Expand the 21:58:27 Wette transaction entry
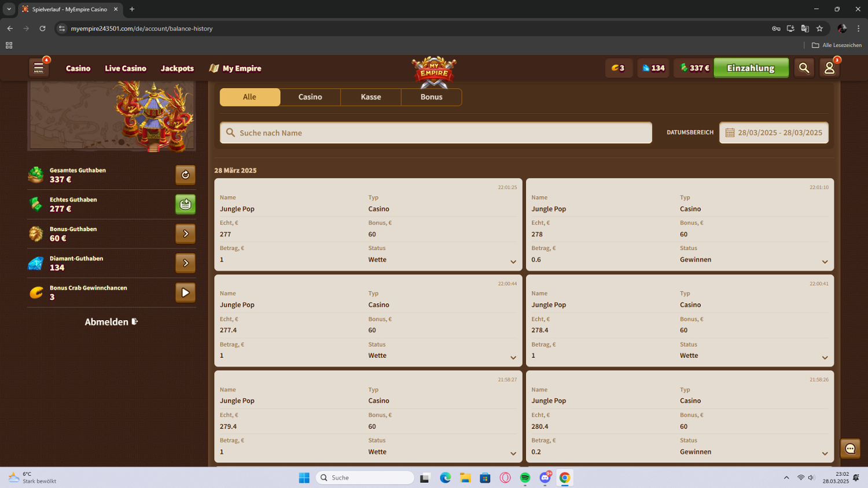 pyautogui.click(x=513, y=454)
